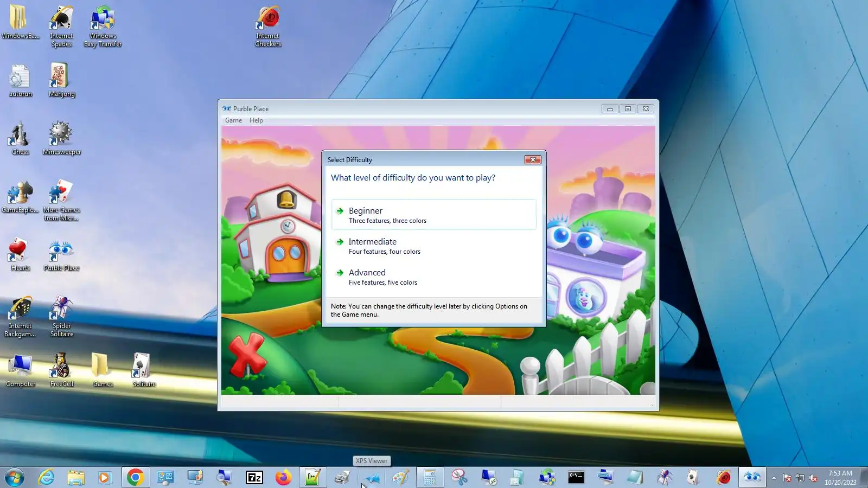Click the Computer desktop icon

click(x=20, y=371)
